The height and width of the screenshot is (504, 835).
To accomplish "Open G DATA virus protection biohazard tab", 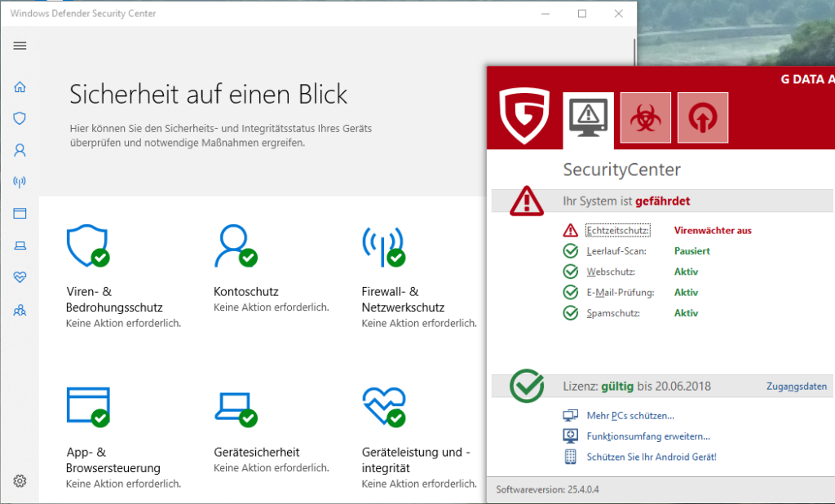I will (645, 118).
